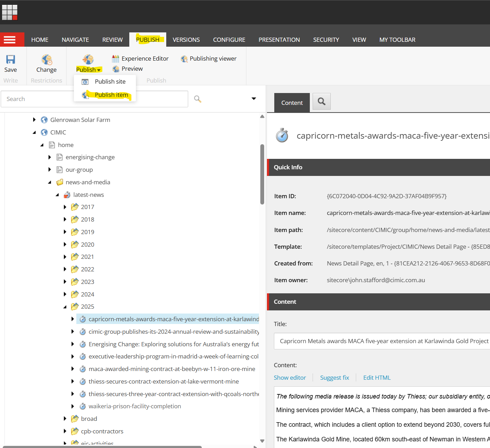
Task: Click the Show editor link
Action: point(290,378)
